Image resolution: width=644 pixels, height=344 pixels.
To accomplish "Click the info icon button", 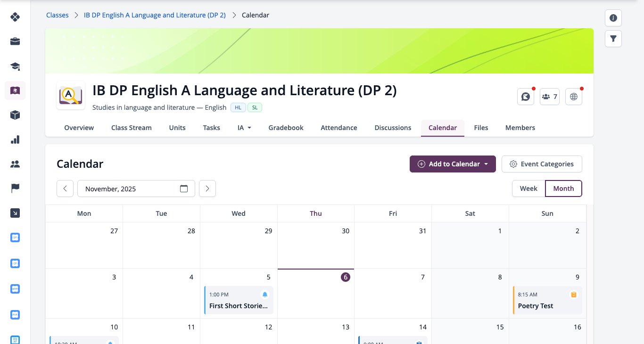I will pos(613,18).
